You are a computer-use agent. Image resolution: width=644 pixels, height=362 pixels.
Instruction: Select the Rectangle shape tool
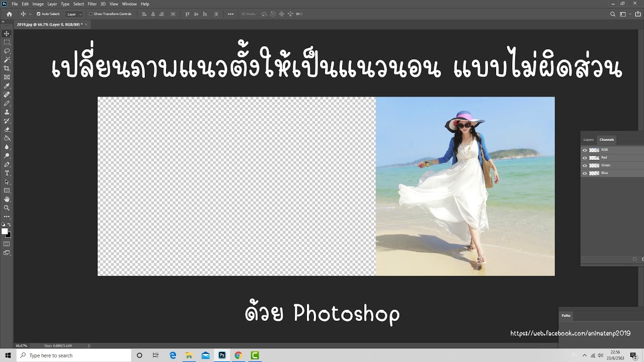tap(7, 191)
